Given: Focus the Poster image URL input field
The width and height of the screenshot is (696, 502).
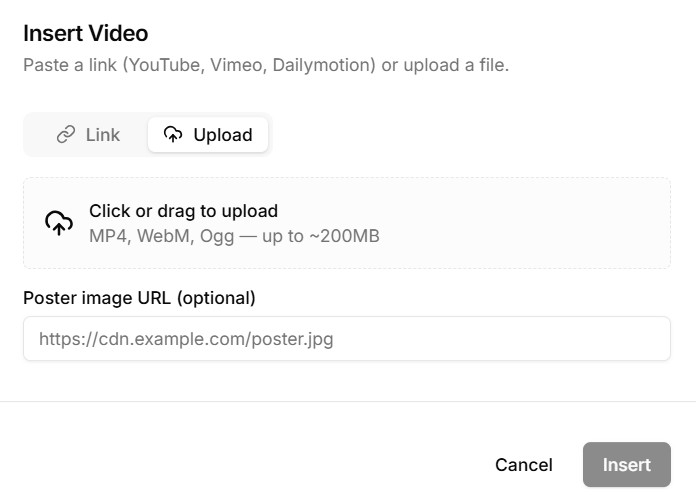Looking at the screenshot, I should [346, 339].
